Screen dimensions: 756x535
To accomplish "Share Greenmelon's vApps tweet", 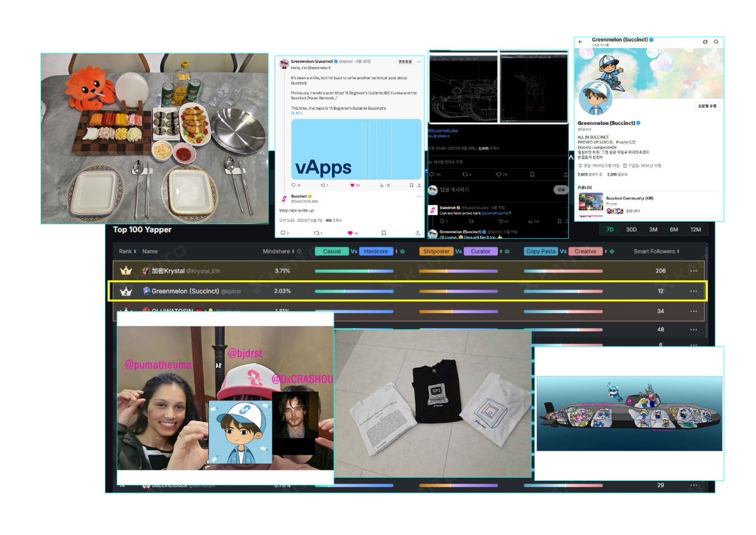I will click(x=418, y=185).
